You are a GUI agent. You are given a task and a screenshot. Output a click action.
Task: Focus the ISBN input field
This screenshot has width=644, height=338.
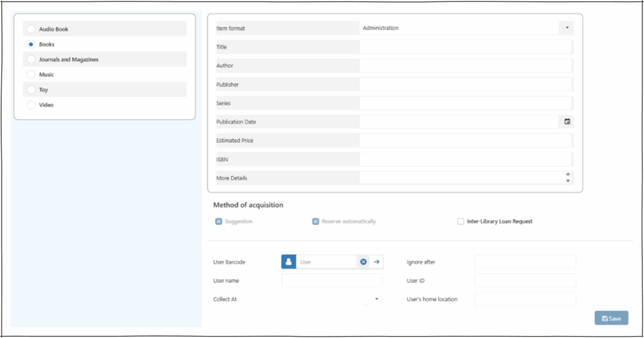click(465, 159)
